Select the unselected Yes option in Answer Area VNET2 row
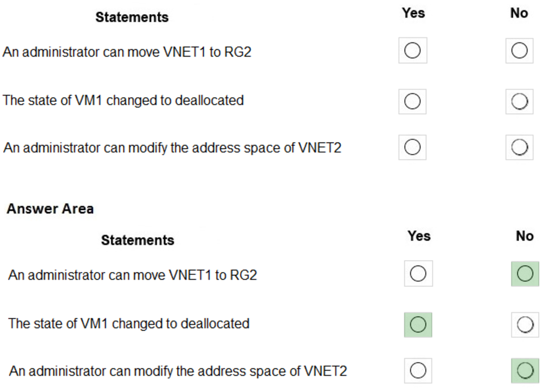 [x=418, y=371]
